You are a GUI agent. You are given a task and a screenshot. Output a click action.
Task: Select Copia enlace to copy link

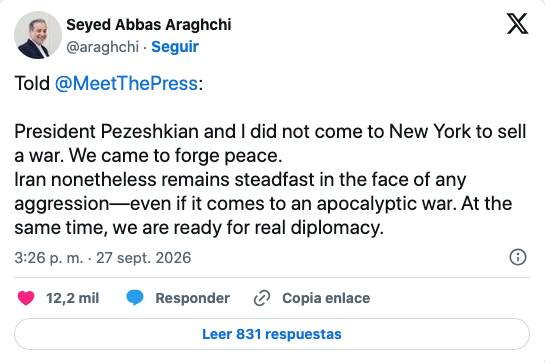326,298
